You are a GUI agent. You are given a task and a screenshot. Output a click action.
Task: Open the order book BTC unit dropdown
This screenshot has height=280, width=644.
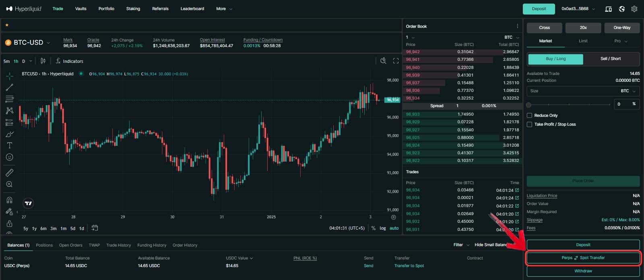pyautogui.click(x=512, y=37)
